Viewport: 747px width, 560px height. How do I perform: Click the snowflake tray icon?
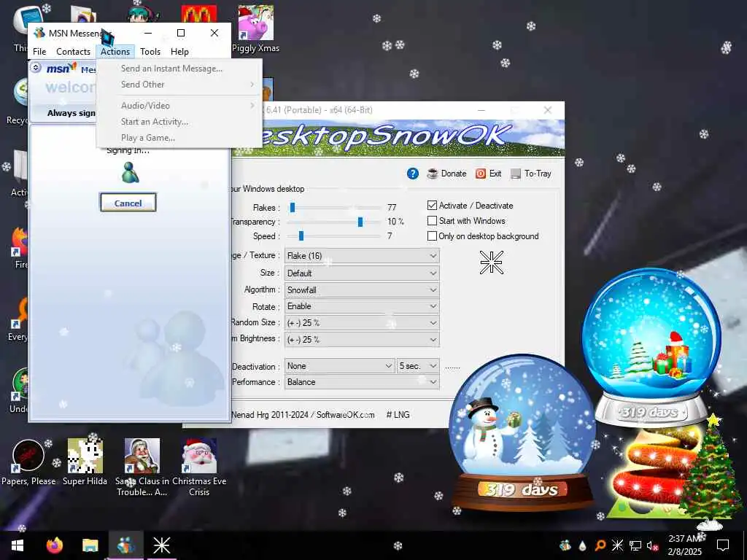tap(617, 545)
